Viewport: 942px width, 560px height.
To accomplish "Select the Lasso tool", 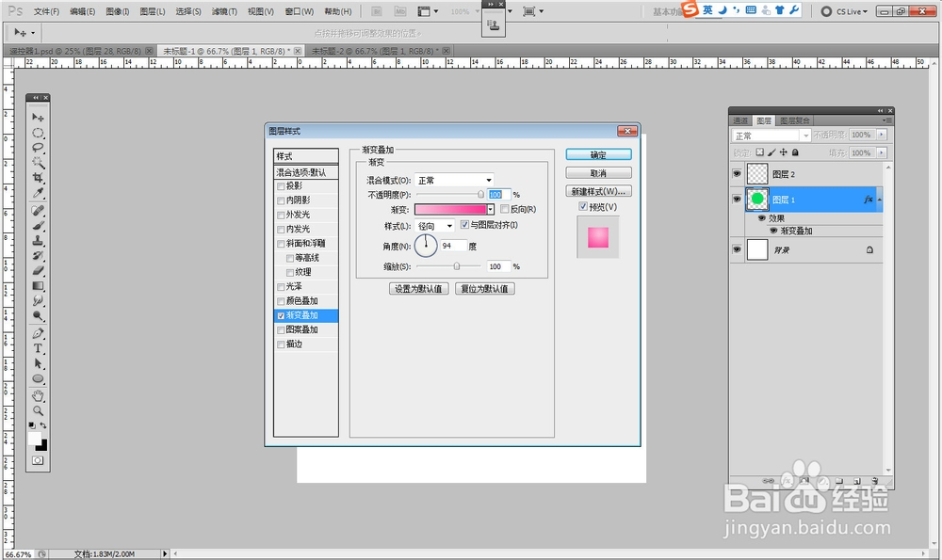I will 38,148.
